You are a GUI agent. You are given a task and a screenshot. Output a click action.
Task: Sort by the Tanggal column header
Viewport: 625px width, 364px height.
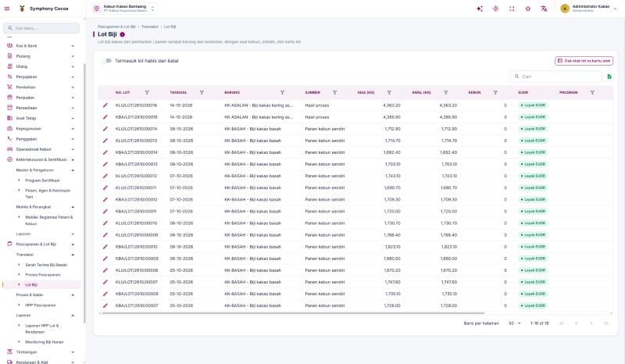click(178, 92)
